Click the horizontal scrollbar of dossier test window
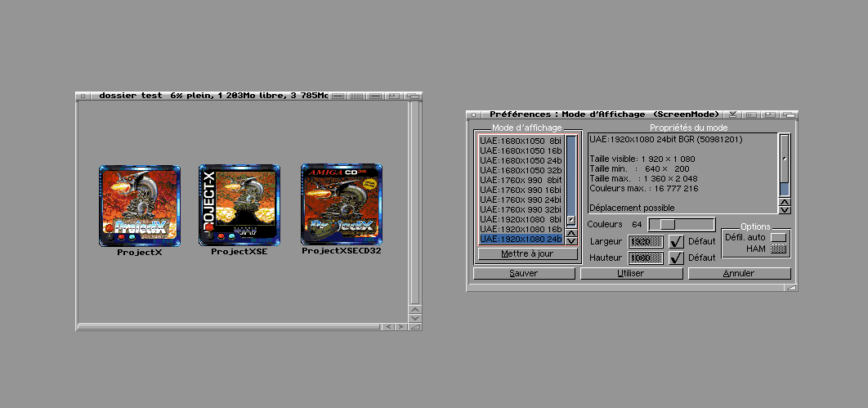The image size is (868, 408). coord(230,326)
